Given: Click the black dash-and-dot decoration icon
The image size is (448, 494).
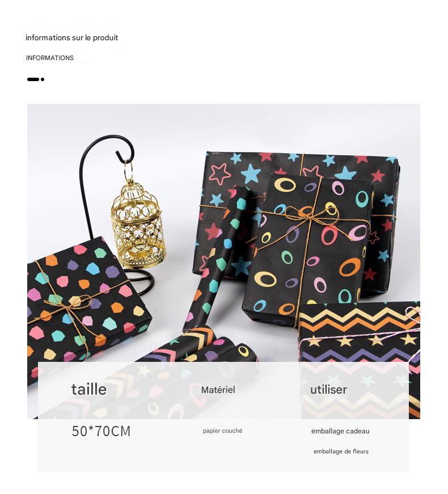Looking at the screenshot, I should point(36,79).
